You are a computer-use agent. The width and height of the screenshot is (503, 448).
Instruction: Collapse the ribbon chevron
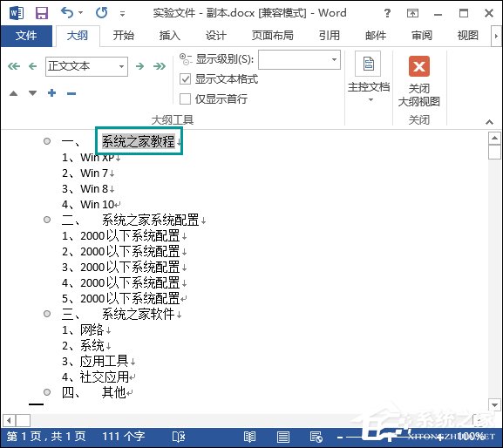click(x=489, y=122)
